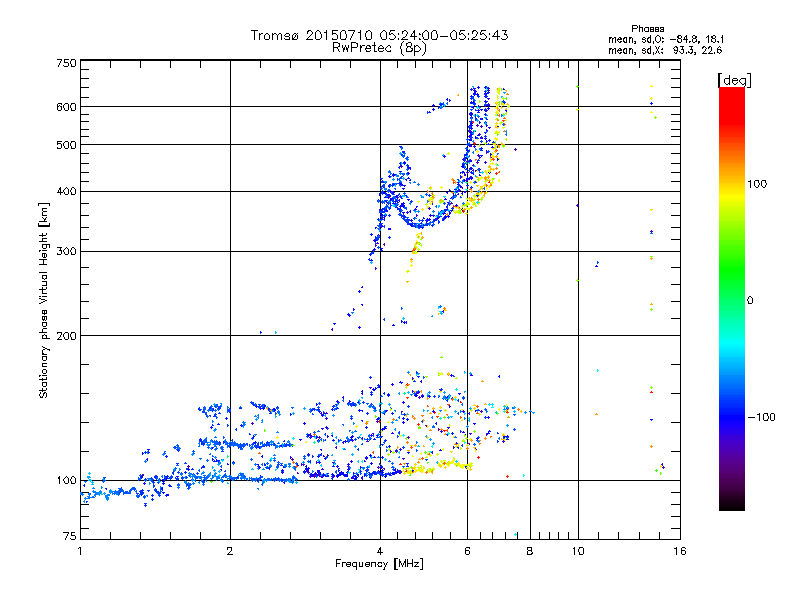The width and height of the screenshot is (800, 600).
Task: Click the phase colorbar gradient
Action: 732,298
